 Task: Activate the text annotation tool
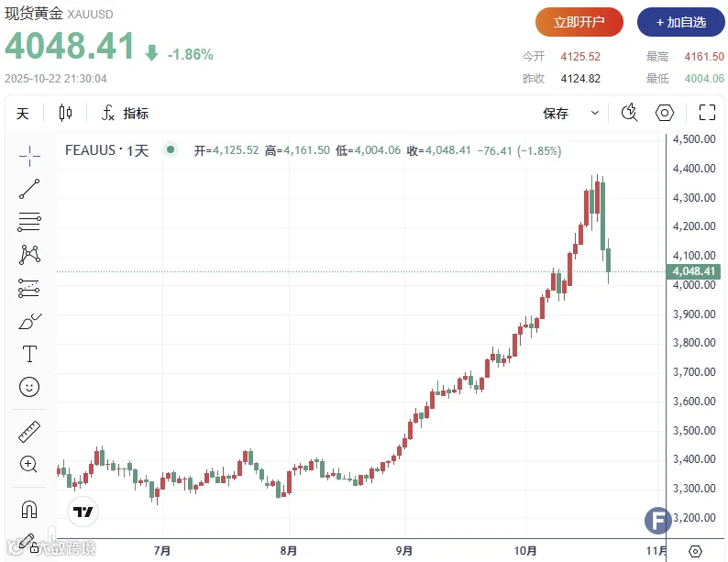point(29,354)
